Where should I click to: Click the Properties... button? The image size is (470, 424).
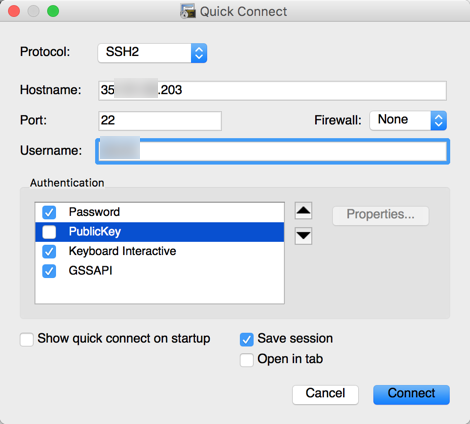pyautogui.click(x=381, y=215)
